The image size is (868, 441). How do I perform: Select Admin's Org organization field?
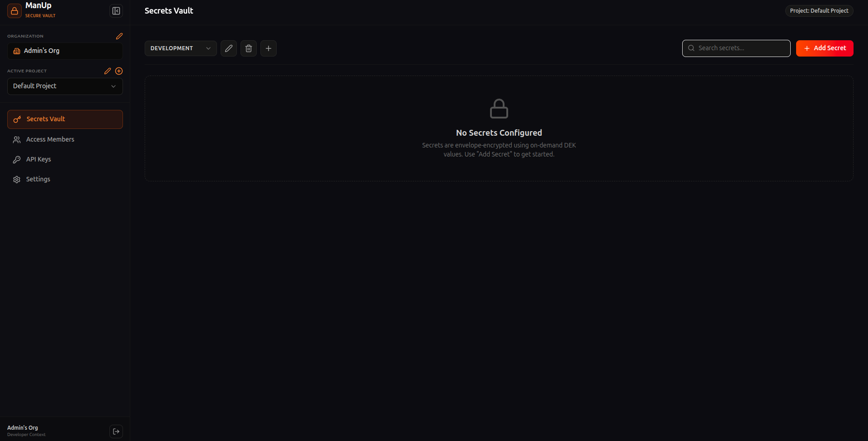click(65, 51)
